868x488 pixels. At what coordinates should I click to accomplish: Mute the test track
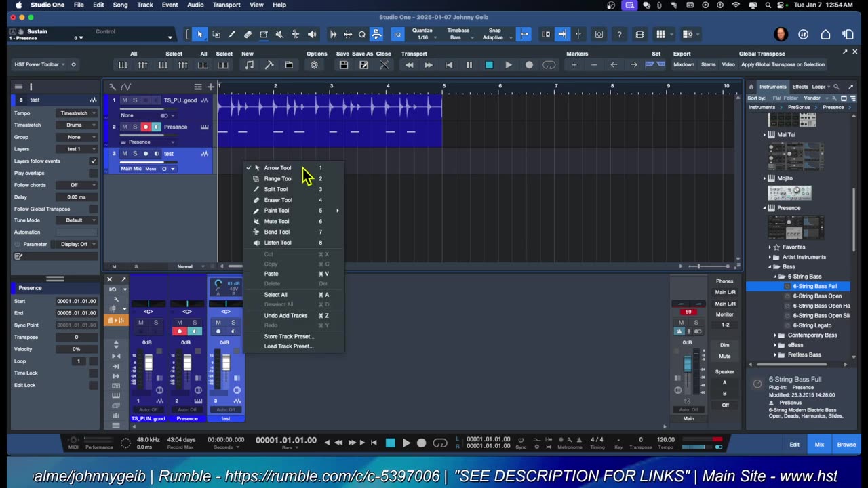click(x=124, y=154)
